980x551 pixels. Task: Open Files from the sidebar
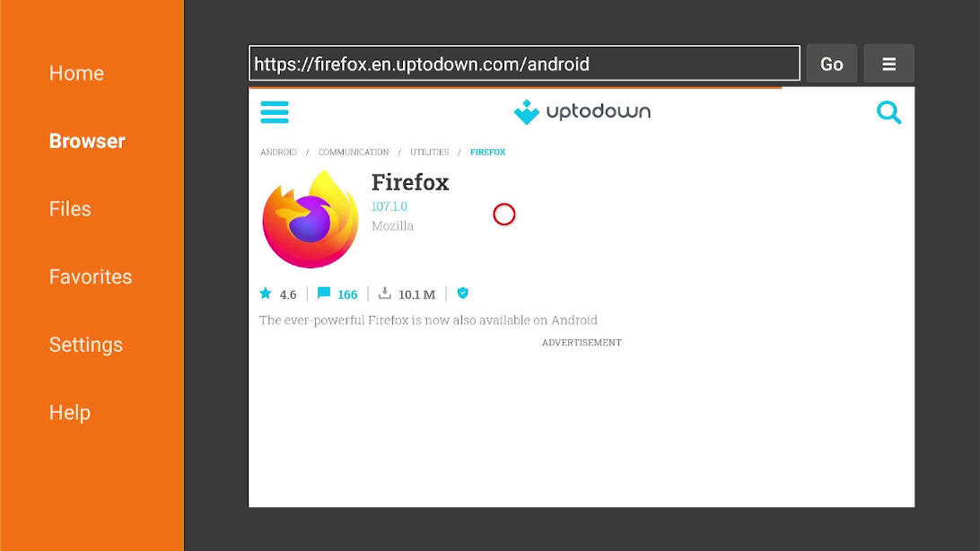(x=70, y=209)
